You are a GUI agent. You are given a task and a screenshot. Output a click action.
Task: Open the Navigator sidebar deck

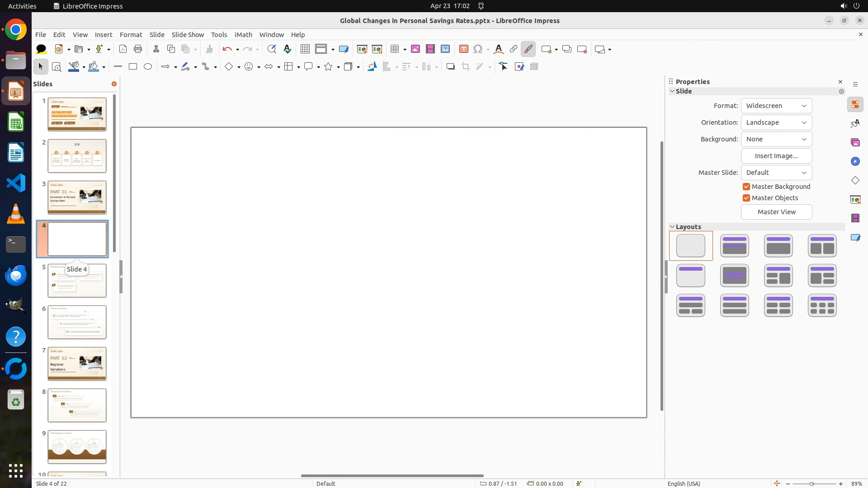pos(855,162)
